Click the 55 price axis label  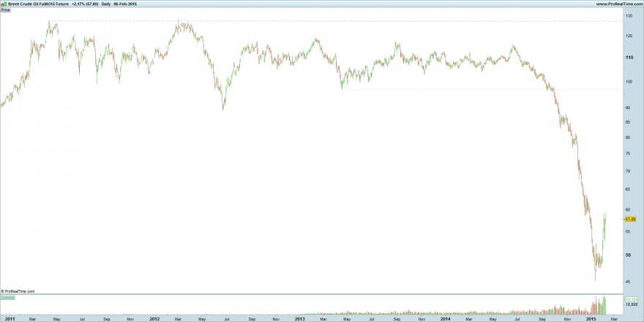(x=628, y=232)
